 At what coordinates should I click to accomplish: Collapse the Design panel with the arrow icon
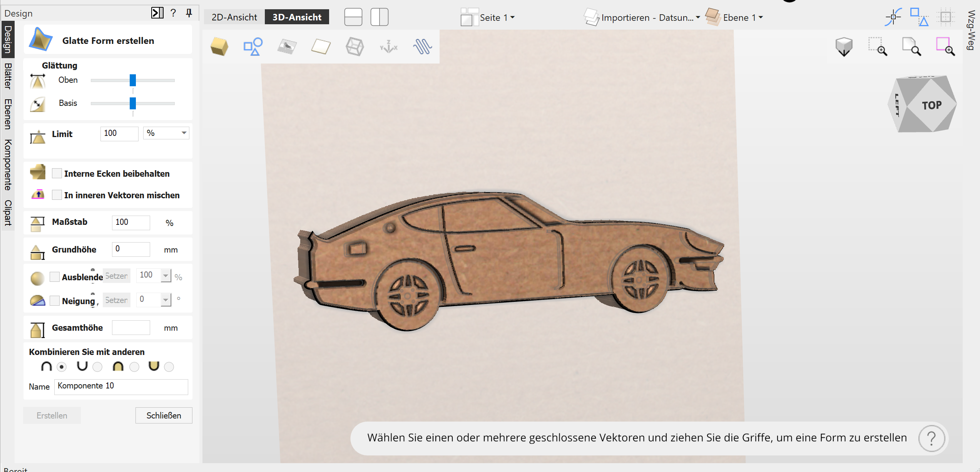(x=157, y=13)
